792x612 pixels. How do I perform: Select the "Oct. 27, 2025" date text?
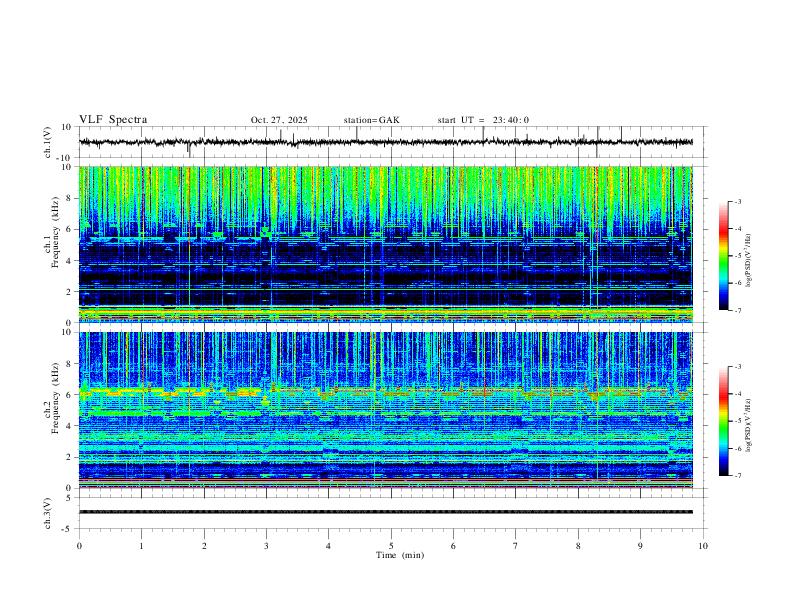279,120
